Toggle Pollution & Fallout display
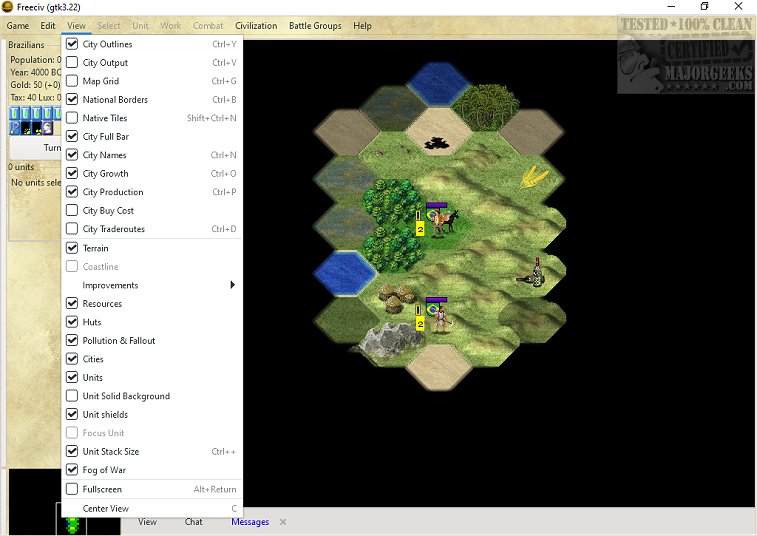 72,340
